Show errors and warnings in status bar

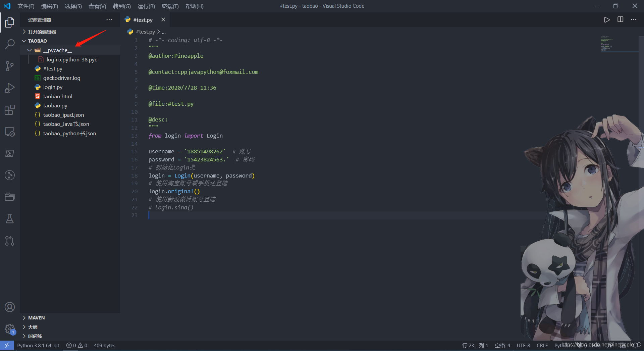(x=77, y=345)
